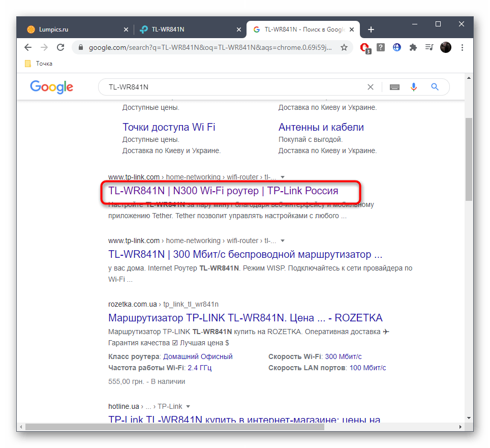Submit search with magnifier icon
Viewport: 490px width, 448px height.
435,87
